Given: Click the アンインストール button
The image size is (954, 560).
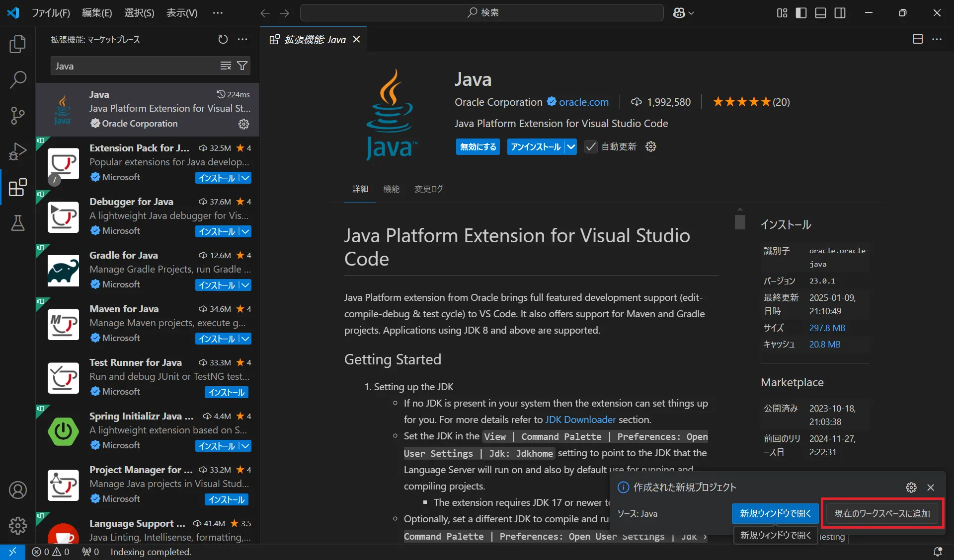Looking at the screenshot, I should tap(536, 146).
